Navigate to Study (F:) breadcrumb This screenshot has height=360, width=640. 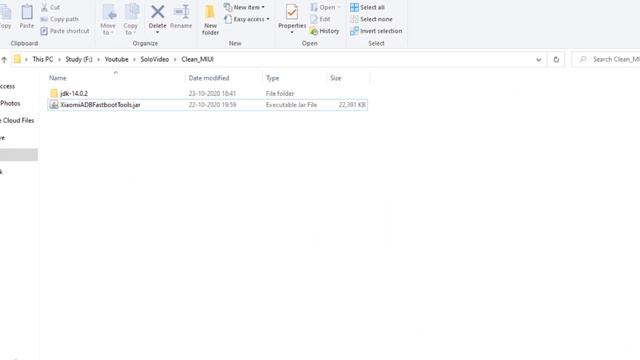(79, 60)
